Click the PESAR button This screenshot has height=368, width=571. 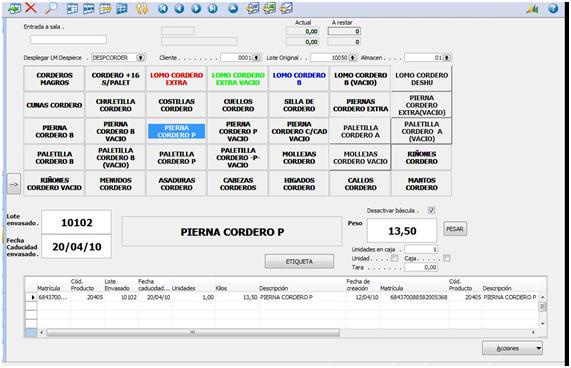point(455,229)
